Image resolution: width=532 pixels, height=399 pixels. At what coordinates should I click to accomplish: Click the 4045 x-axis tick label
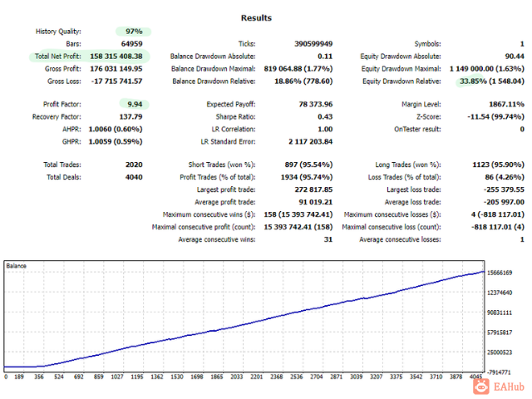pos(475,377)
